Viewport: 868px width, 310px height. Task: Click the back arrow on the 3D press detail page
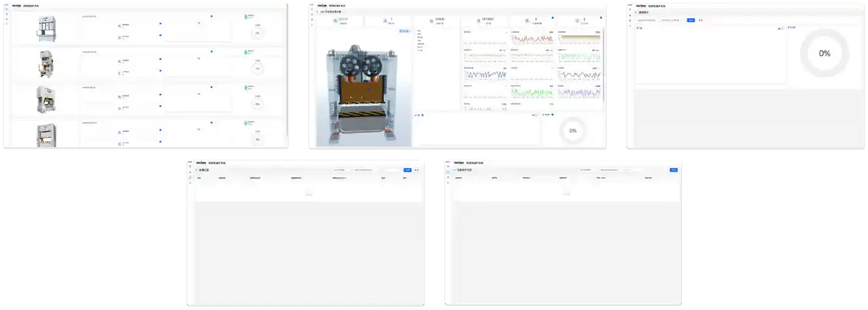(317, 12)
